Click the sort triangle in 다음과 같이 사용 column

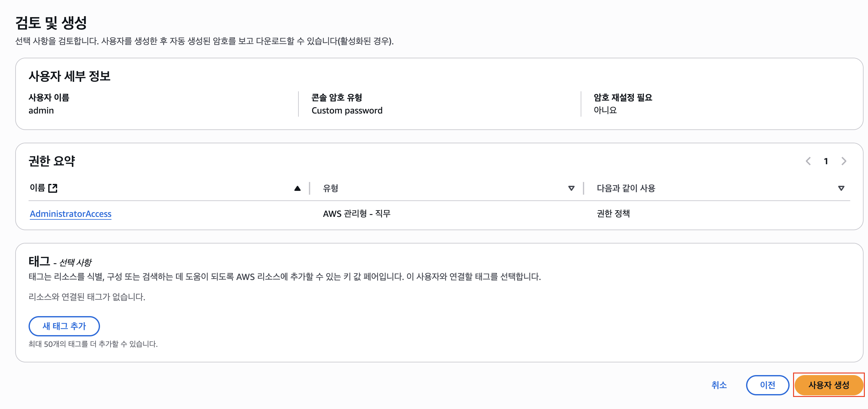(x=841, y=189)
